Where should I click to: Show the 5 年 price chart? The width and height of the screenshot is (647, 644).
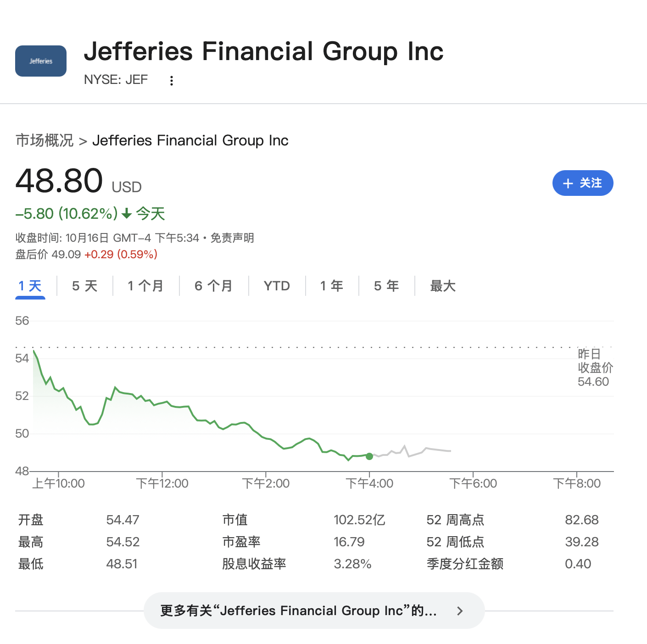386,286
